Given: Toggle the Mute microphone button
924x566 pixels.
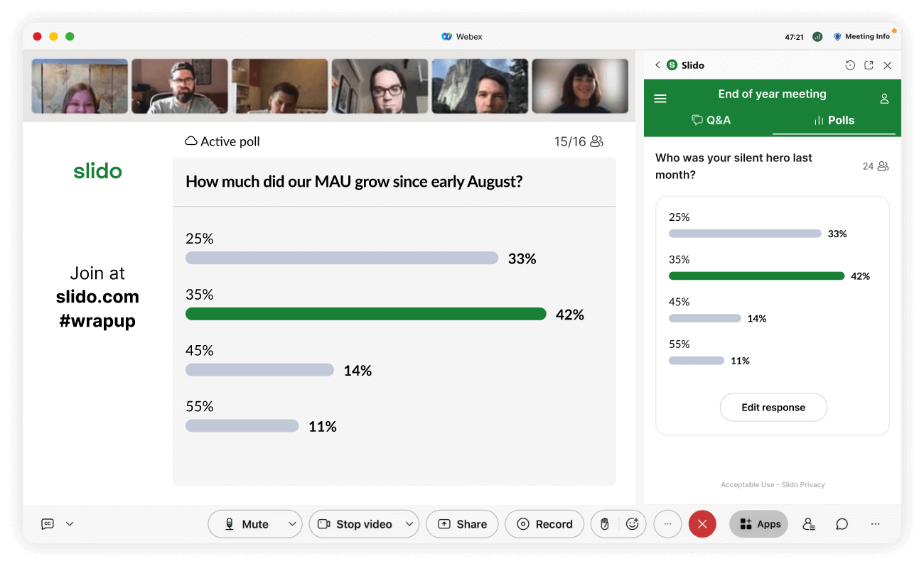Looking at the screenshot, I should (247, 524).
